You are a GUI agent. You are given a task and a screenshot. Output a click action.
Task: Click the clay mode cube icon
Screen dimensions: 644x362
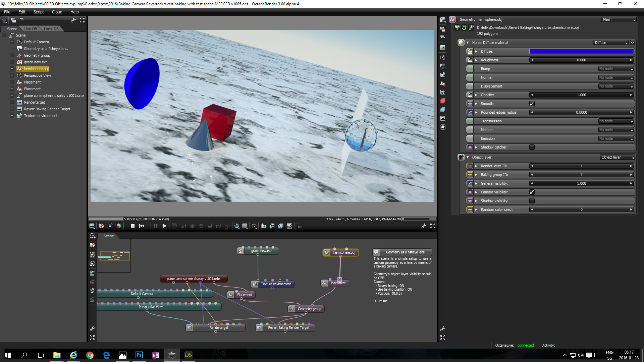[x=118, y=226]
